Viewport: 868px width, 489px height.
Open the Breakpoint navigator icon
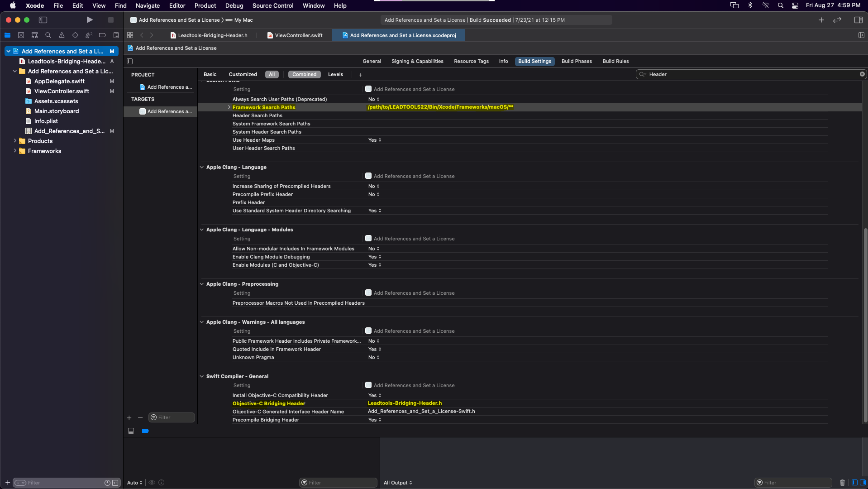tap(102, 35)
